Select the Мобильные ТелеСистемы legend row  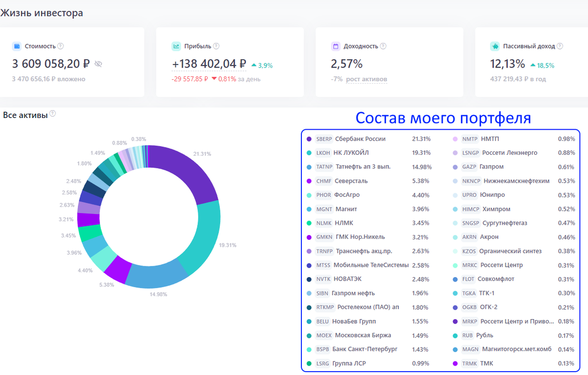(x=368, y=265)
